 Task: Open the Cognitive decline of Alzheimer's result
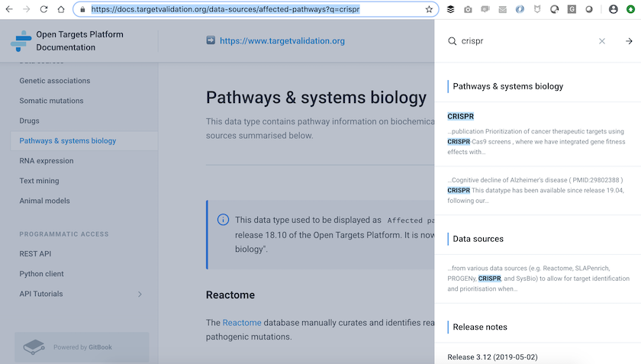click(x=537, y=190)
